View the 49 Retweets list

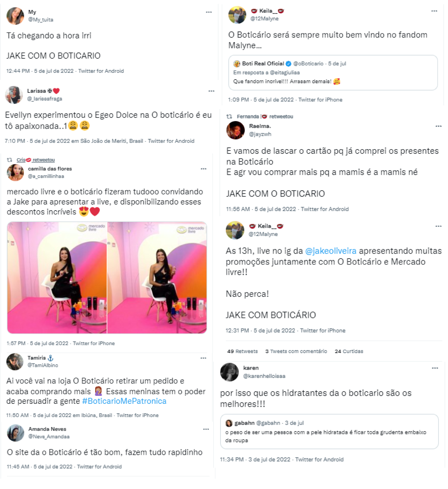tap(242, 351)
